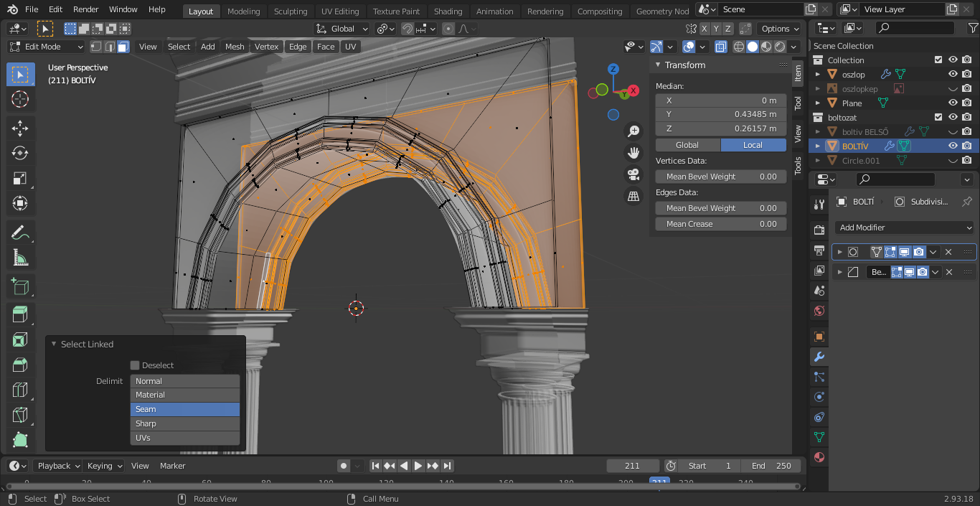Activate the Cursor tool
This screenshot has width=980, height=506.
[20, 99]
